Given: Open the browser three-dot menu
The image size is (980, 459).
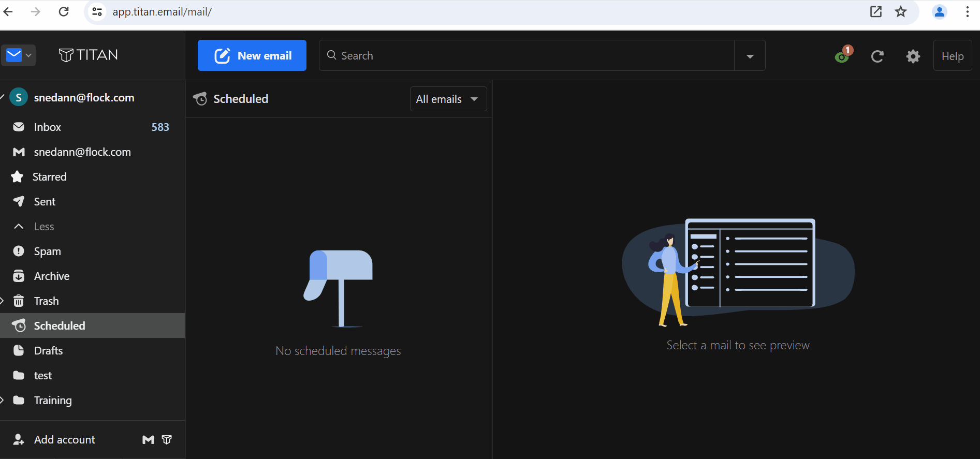Looking at the screenshot, I should coord(967,11).
